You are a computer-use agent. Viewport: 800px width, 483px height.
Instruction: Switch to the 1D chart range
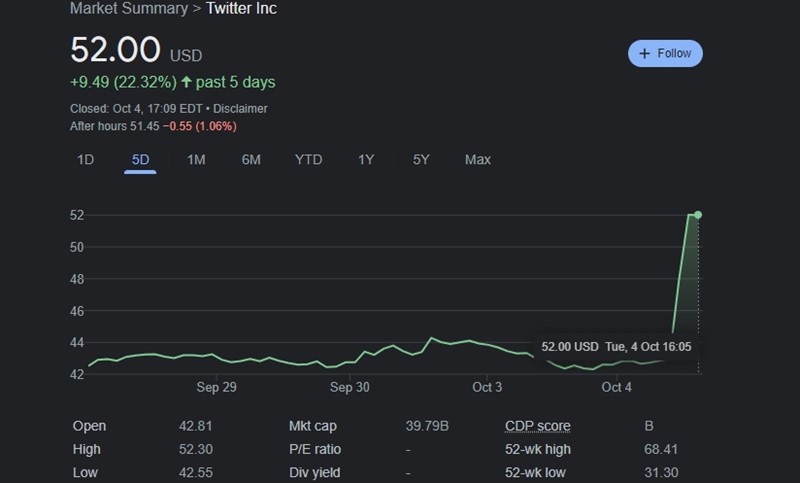pyautogui.click(x=86, y=160)
